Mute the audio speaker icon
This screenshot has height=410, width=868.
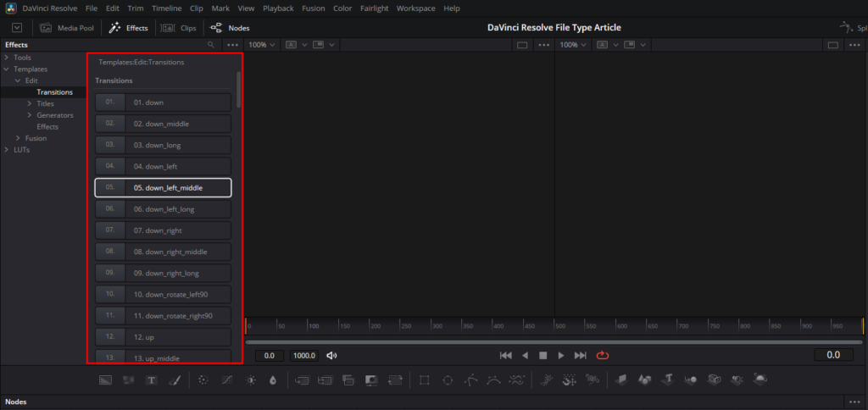[x=331, y=355]
